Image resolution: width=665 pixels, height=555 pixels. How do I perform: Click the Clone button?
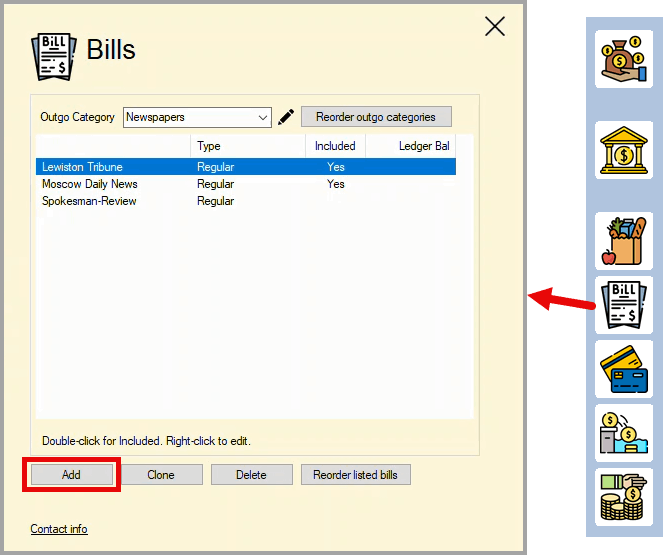161,474
